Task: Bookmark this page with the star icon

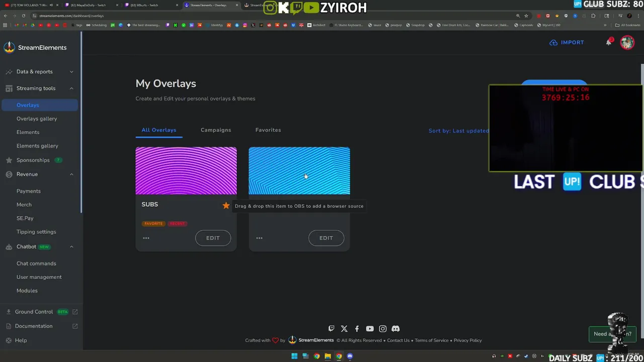Action: click(x=526, y=16)
